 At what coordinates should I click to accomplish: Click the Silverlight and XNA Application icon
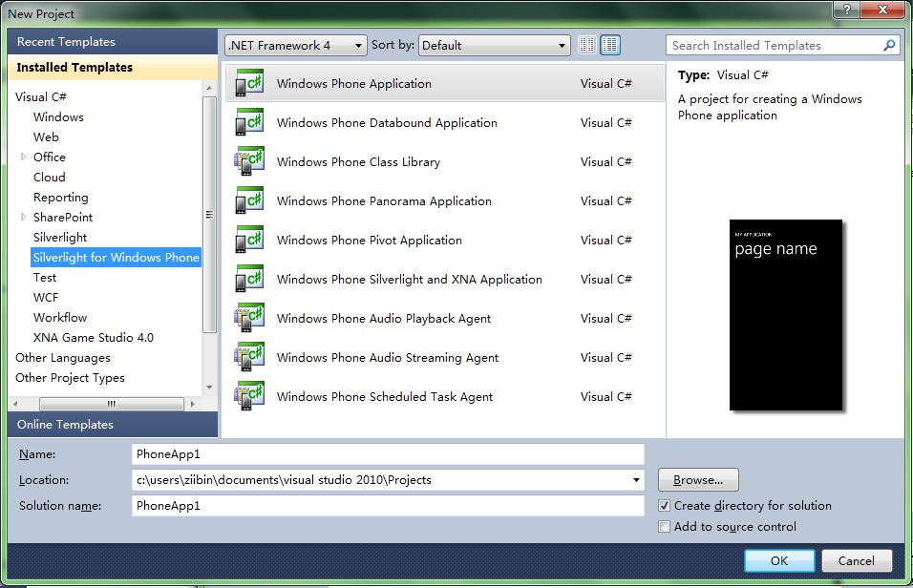pyautogui.click(x=249, y=279)
